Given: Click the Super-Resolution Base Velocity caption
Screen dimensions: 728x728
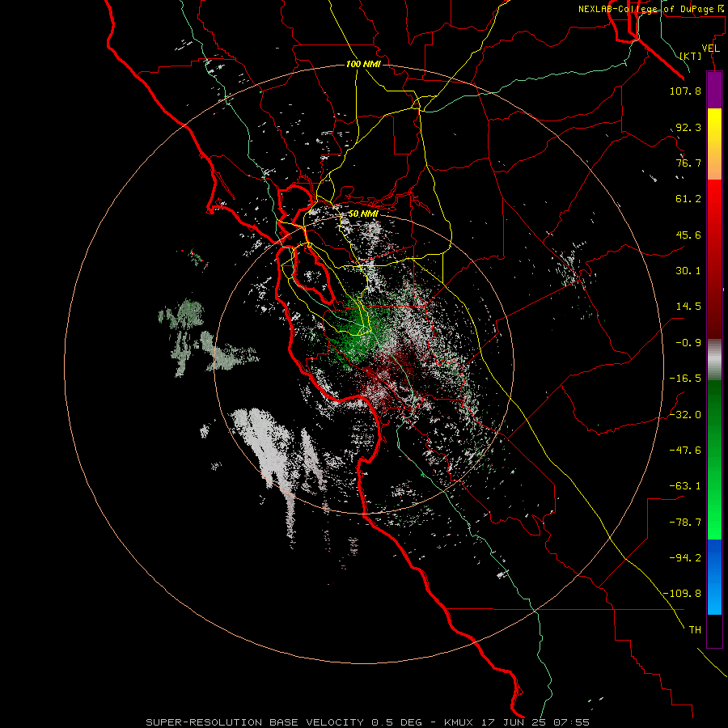Looking at the screenshot, I should [368, 722].
